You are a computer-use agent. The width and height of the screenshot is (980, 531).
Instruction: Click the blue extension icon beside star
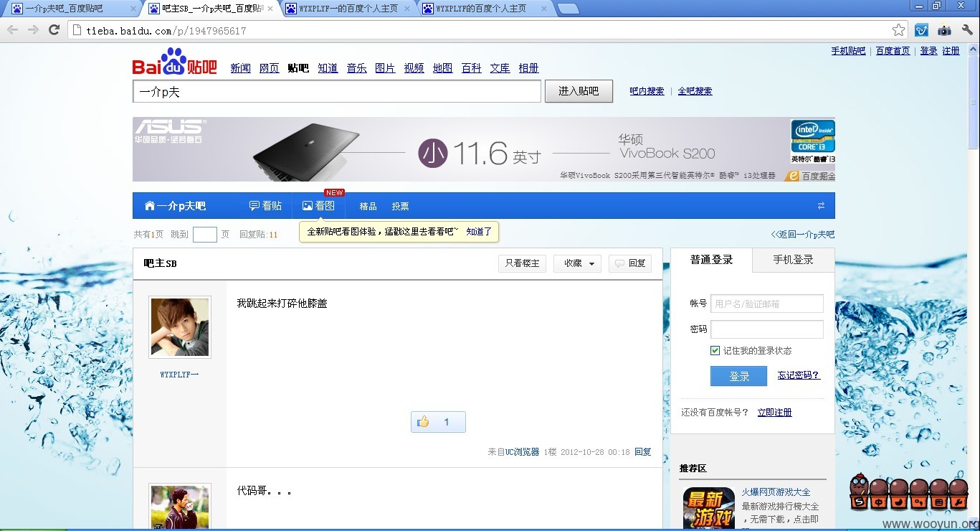[922, 30]
